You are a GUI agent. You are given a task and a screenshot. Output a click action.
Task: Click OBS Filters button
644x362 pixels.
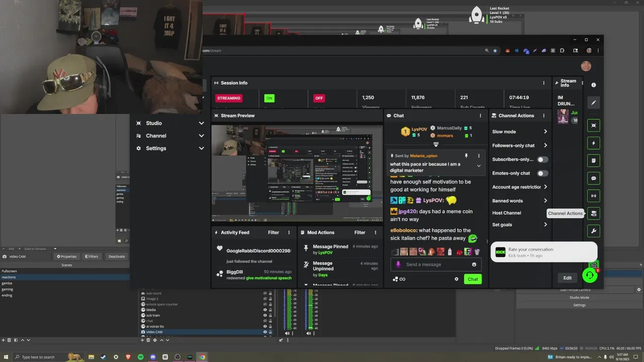pos(91,256)
